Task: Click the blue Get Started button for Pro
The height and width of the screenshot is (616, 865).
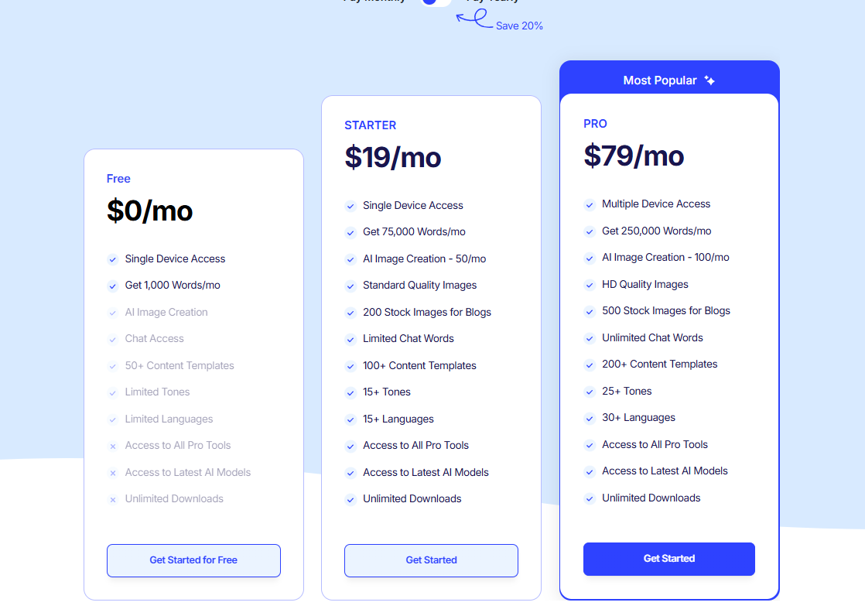Action: tap(669, 559)
